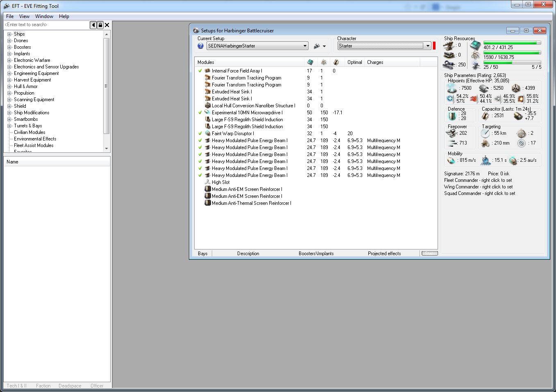Click the structure hitpoints icon showing 4399
The image size is (556, 392).
point(516,88)
